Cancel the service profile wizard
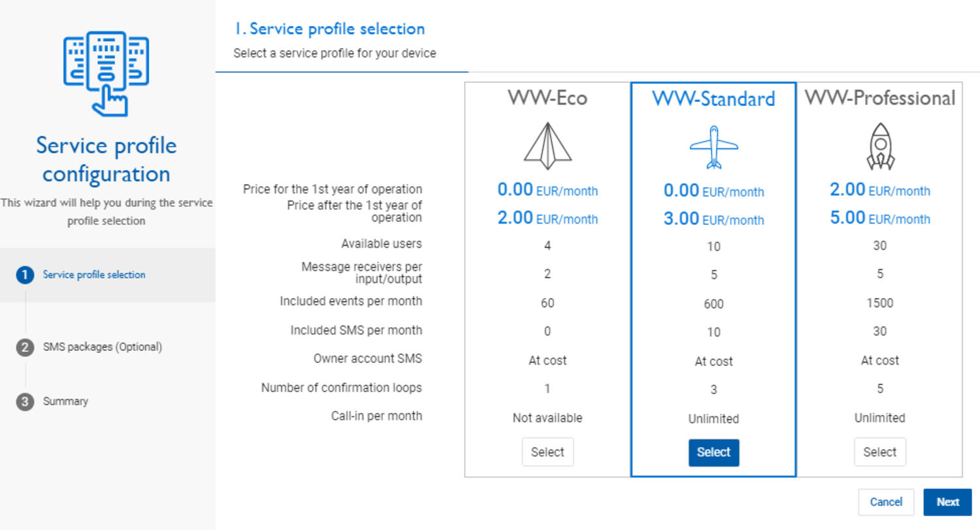 click(886, 502)
